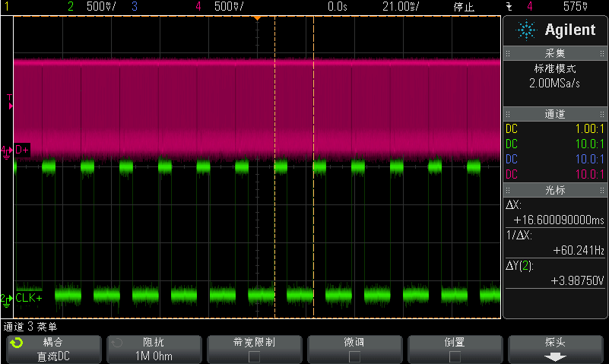Select channel 1 indicator in top status bar

8,7
